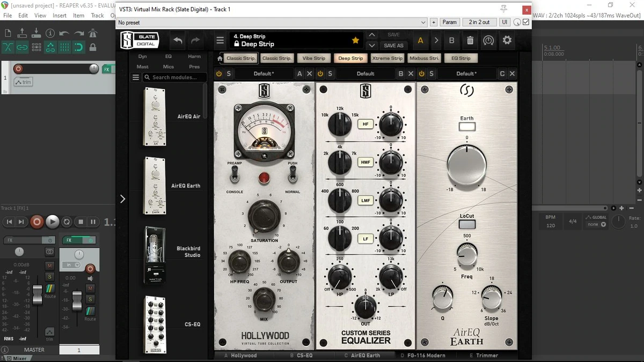This screenshot has width=644, height=362.
Task: Open Virtual Mix Rack settings gear
Action: (507, 40)
